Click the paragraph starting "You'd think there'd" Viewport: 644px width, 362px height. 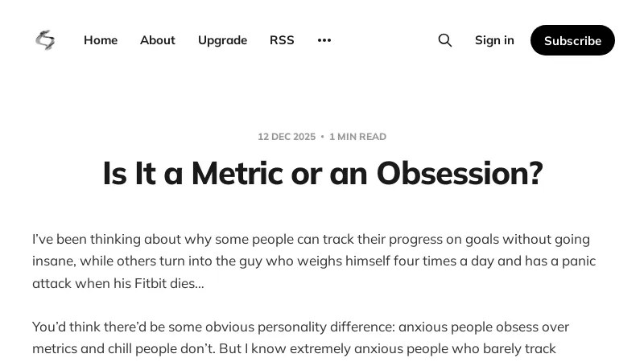[300, 338]
